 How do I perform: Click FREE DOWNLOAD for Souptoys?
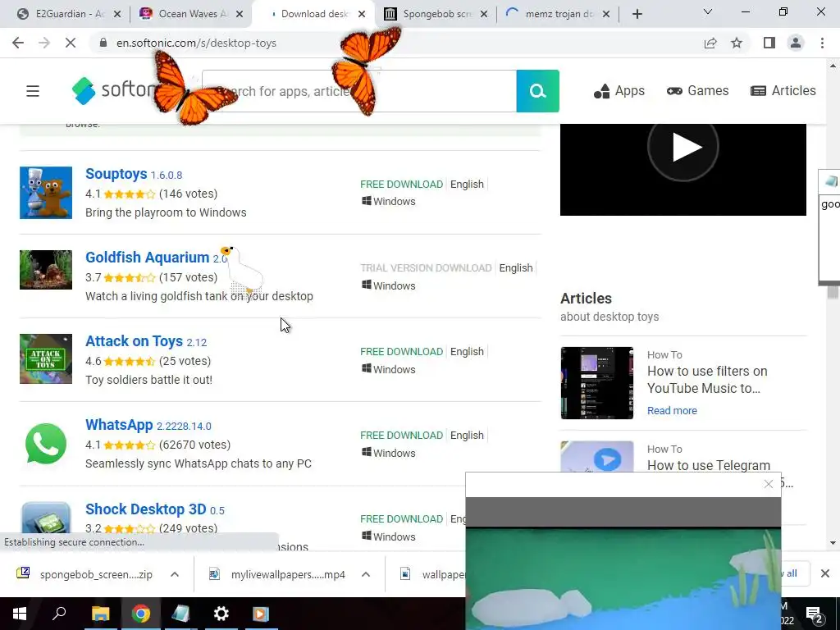click(402, 185)
